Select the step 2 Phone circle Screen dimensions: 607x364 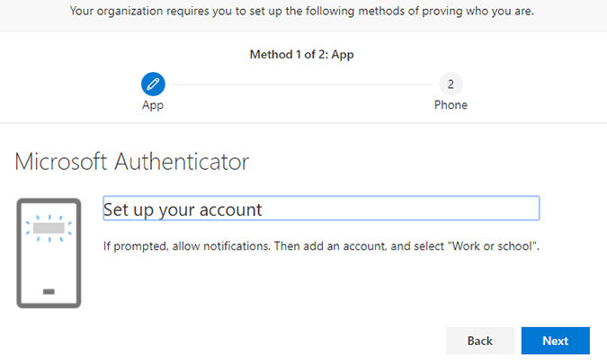(x=451, y=84)
